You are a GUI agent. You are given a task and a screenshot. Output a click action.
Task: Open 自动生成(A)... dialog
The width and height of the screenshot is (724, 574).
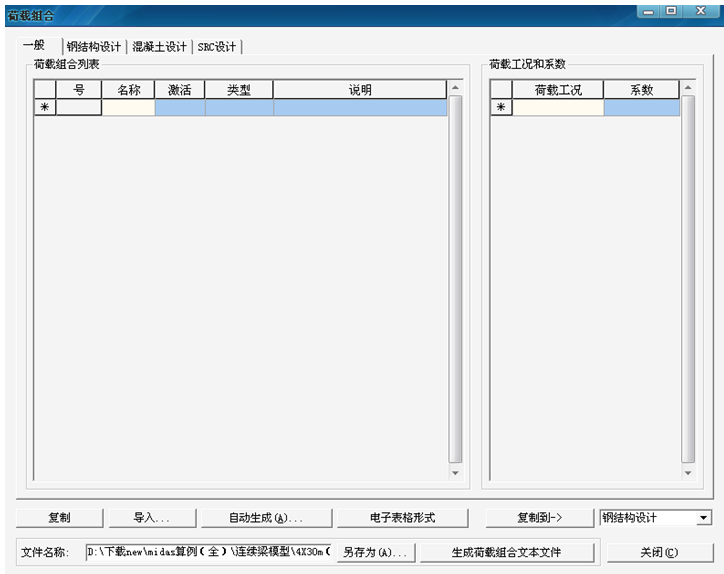pyautogui.click(x=266, y=518)
